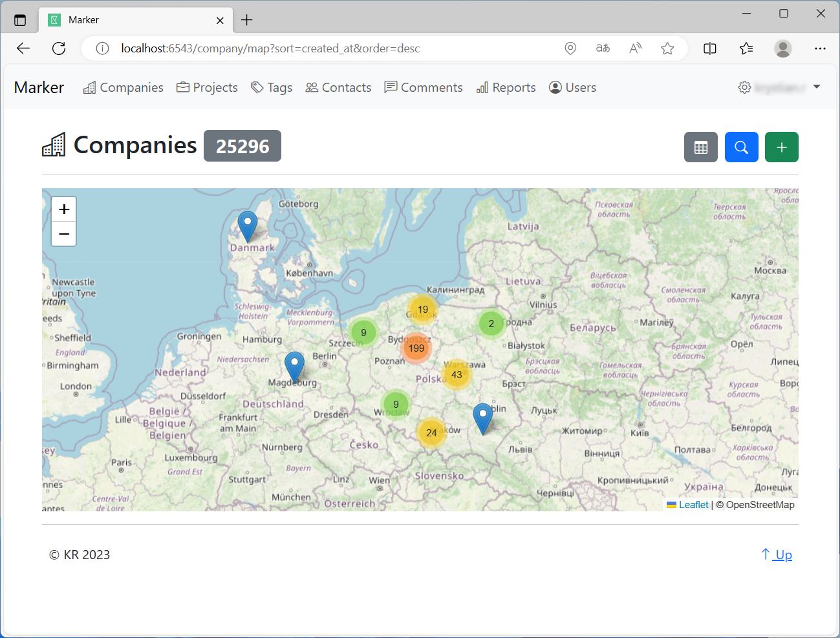Expand the 43 cluster near Warszawa
The height and width of the screenshot is (638, 840).
[457, 375]
